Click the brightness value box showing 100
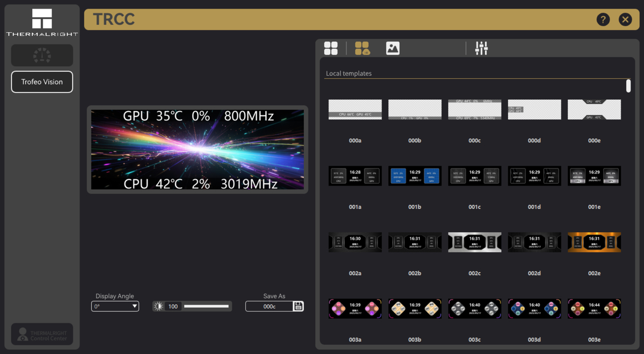The height and width of the screenshot is (354, 644). (173, 306)
